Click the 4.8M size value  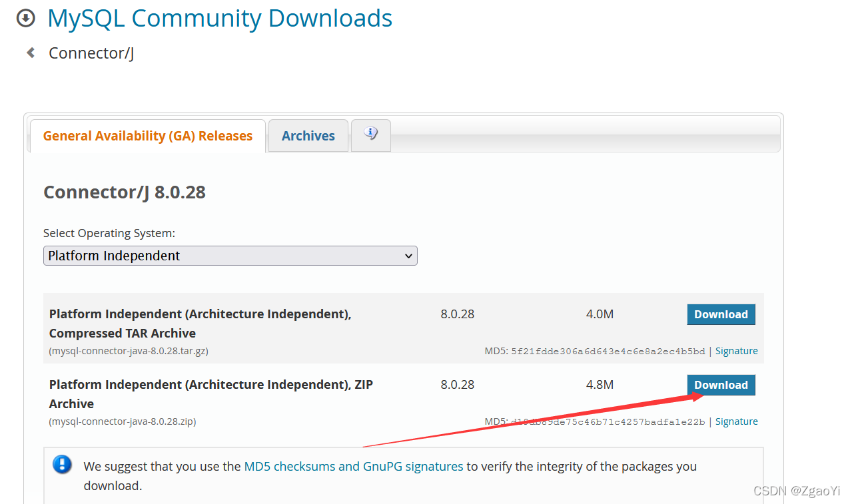pos(600,385)
